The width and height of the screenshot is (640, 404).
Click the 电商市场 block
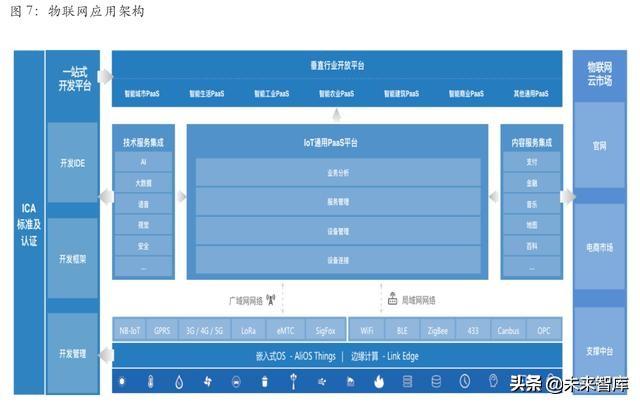click(600, 246)
